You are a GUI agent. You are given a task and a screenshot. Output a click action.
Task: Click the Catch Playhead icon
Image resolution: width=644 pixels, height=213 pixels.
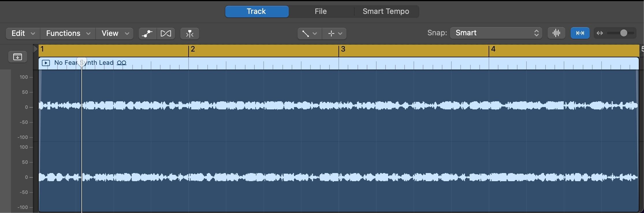(x=189, y=34)
